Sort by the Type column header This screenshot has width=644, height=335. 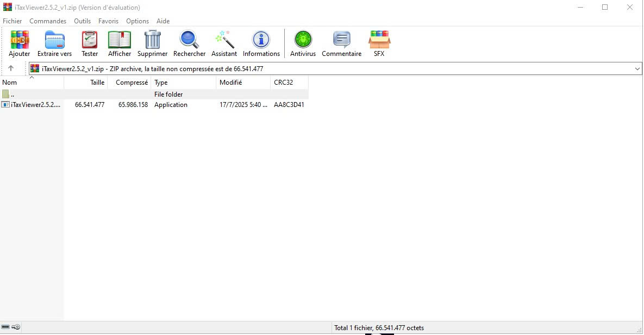point(184,83)
